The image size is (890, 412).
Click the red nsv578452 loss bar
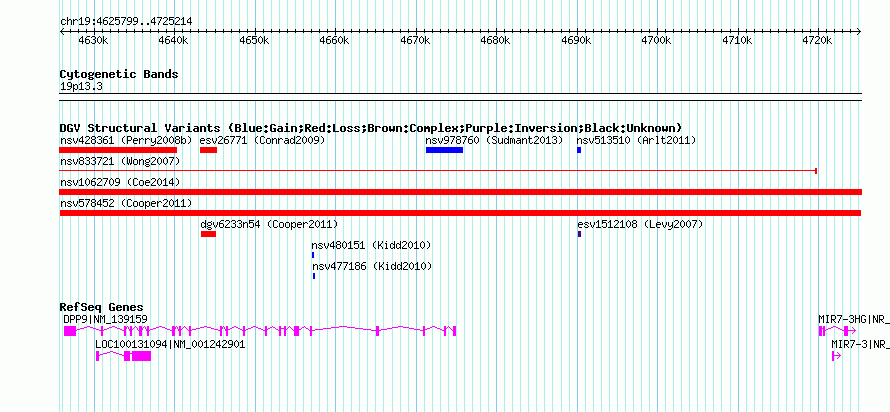click(x=460, y=213)
